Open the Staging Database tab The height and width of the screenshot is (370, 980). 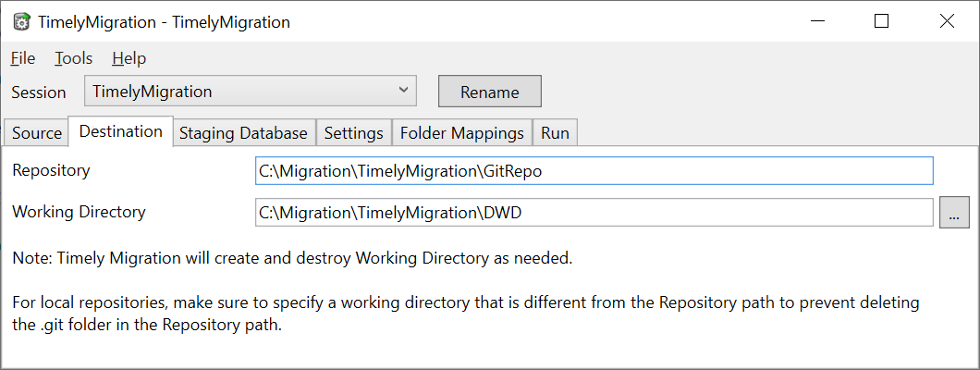click(244, 133)
